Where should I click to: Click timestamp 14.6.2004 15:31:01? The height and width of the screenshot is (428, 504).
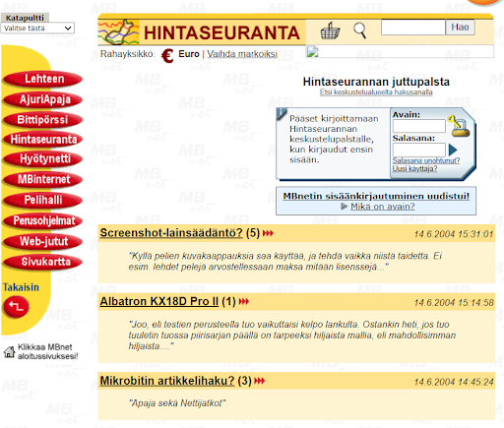tap(454, 234)
